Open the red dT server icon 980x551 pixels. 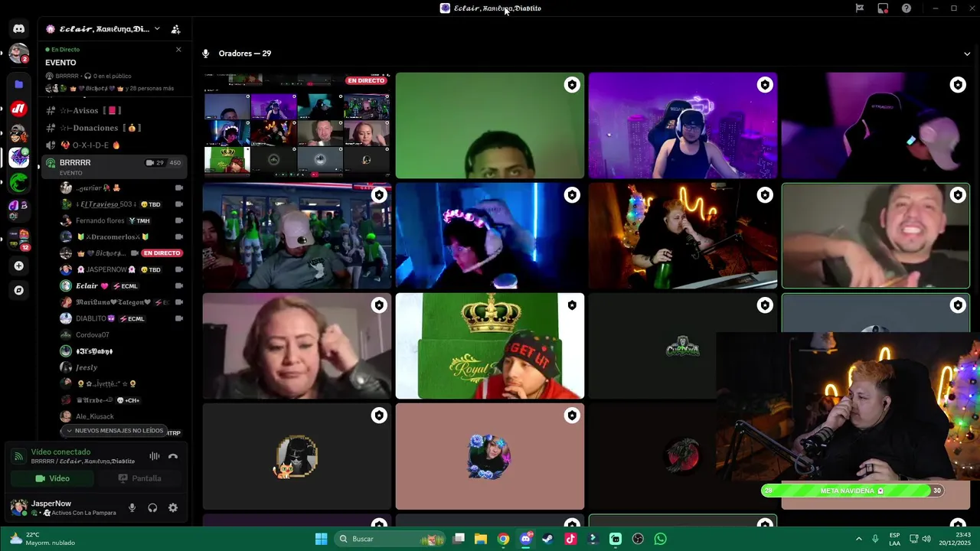point(18,109)
